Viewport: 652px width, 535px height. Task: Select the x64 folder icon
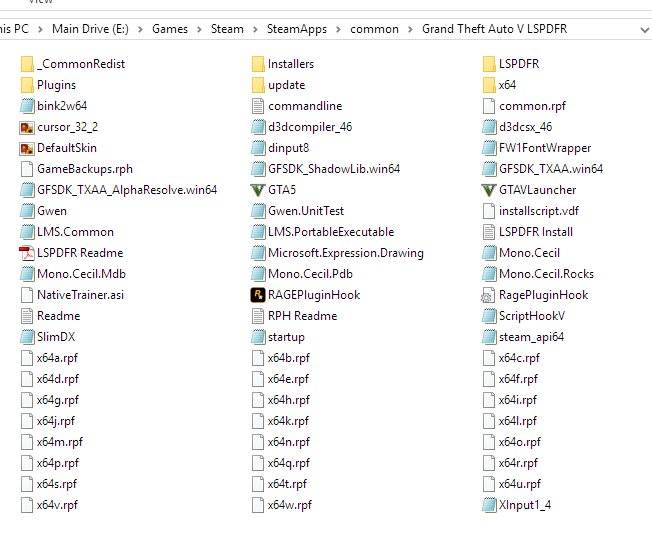point(489,85)
